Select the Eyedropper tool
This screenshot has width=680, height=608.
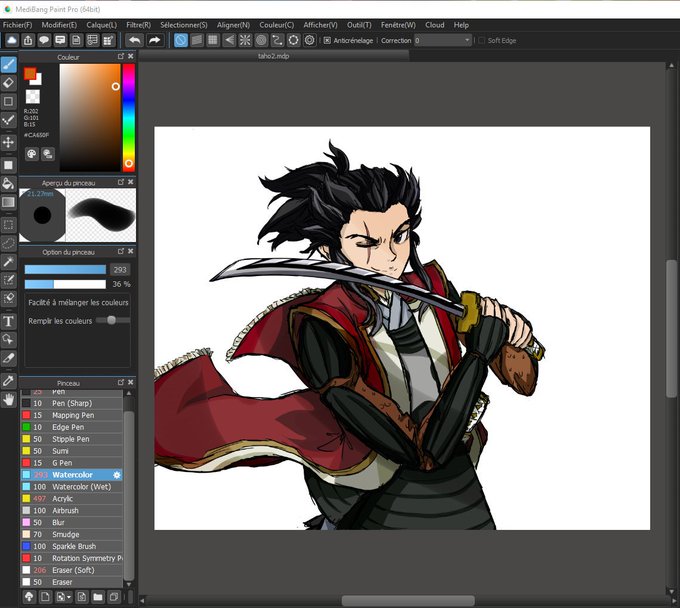pyautogui.click(x=8, y=381)
